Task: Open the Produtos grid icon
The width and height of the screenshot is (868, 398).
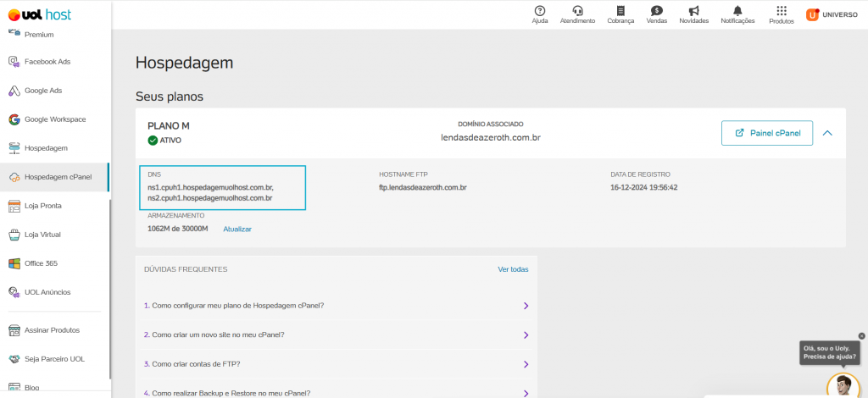Action: (781, 10)
